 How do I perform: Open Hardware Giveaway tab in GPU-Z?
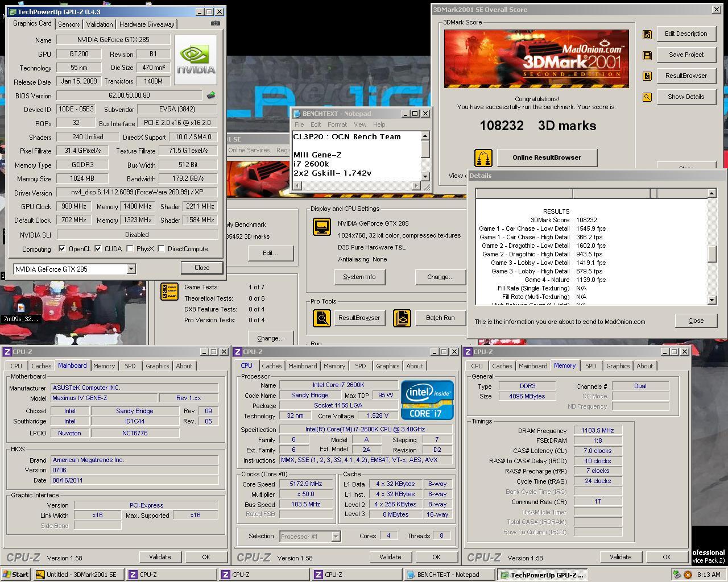[x=147, y=24]
